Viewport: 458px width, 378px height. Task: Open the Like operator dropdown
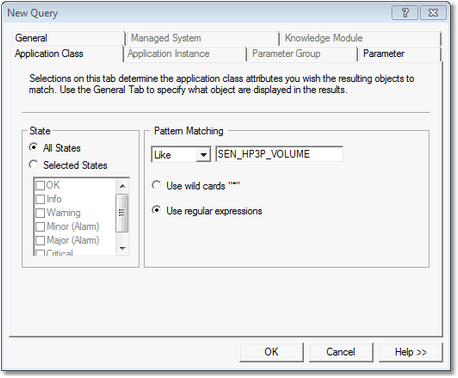[203, 155]
